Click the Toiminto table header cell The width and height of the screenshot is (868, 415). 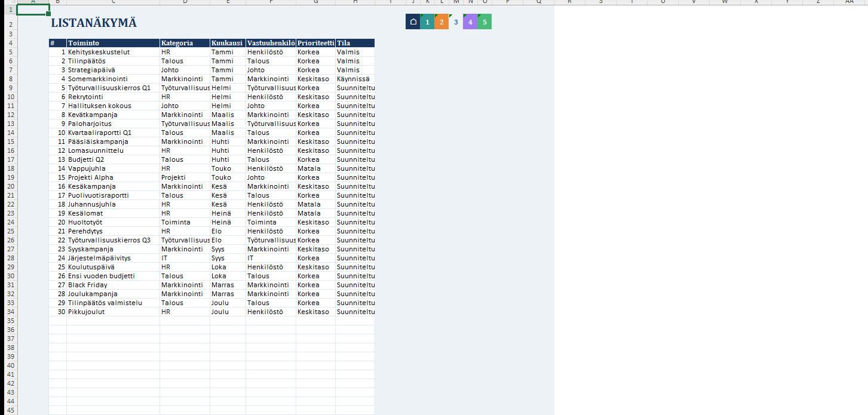point(113,43)
